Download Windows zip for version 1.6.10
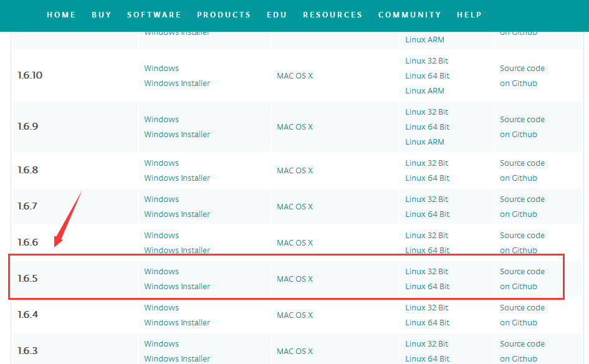The image size is (589, 364). pos(161,69)
